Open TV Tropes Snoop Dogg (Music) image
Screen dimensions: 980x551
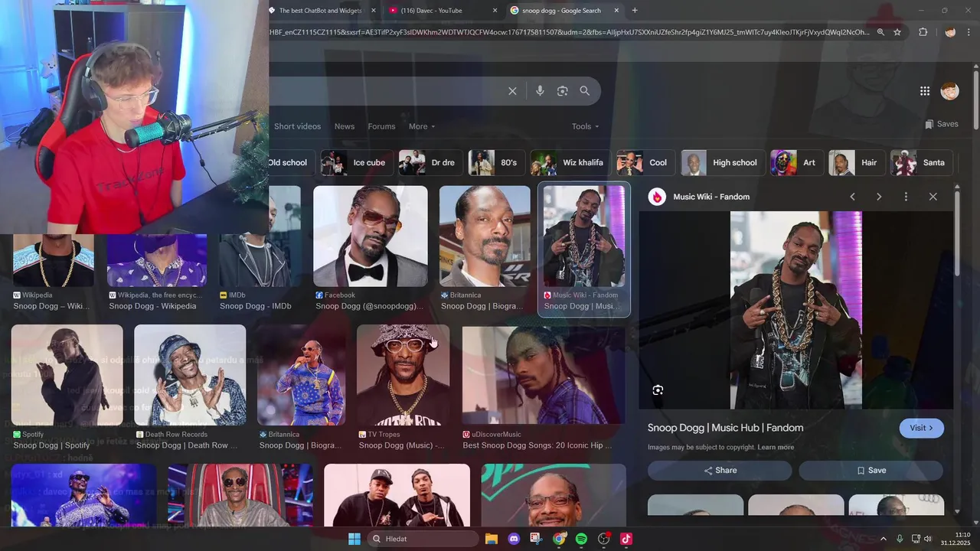(403, 375)
